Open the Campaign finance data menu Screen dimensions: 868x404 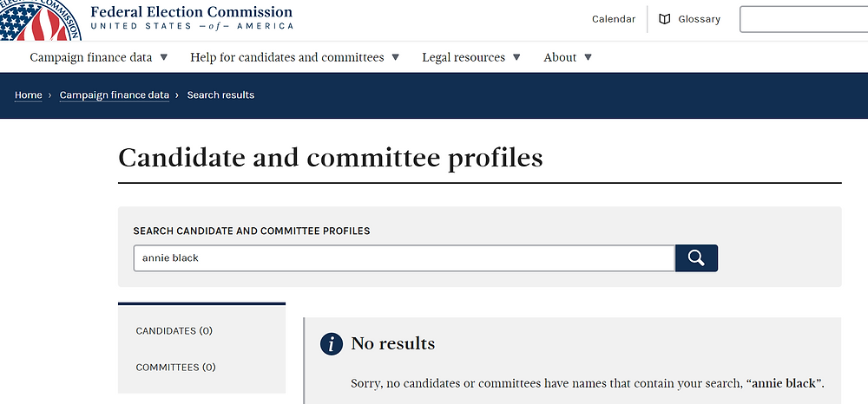(91, 57)
